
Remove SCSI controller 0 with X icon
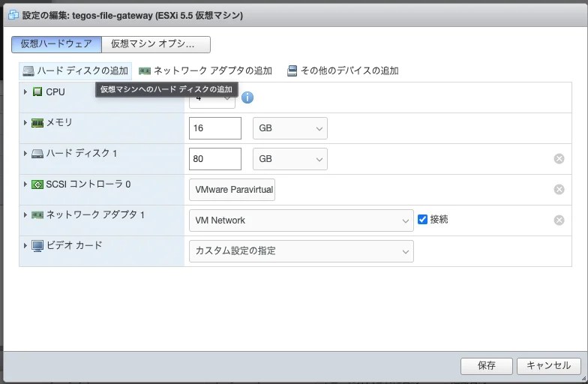pyautogui.click(x=559, y=189)
